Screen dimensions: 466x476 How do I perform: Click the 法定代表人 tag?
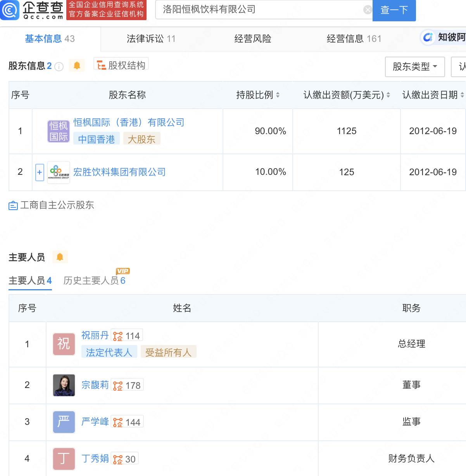point(109,352)
